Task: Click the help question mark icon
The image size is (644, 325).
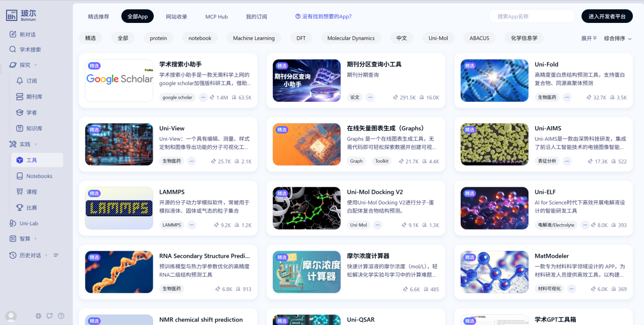Action: 61,316
